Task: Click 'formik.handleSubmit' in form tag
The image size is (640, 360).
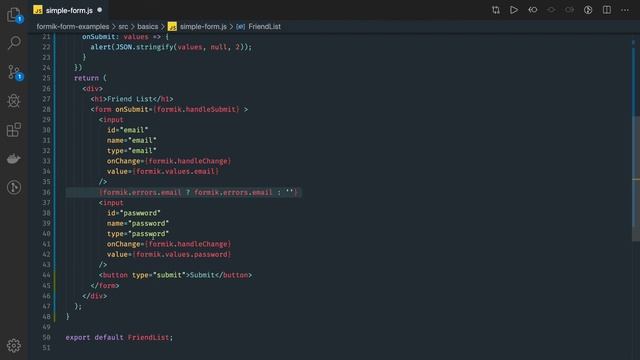Action: click(x=196, y=109)
